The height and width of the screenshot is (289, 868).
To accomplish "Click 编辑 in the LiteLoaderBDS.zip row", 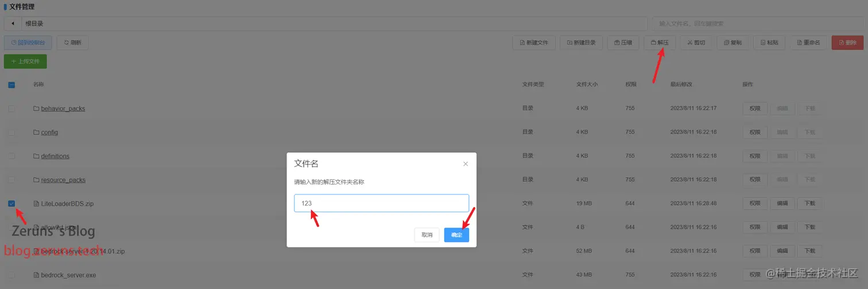I will click(x=782, y=204).
